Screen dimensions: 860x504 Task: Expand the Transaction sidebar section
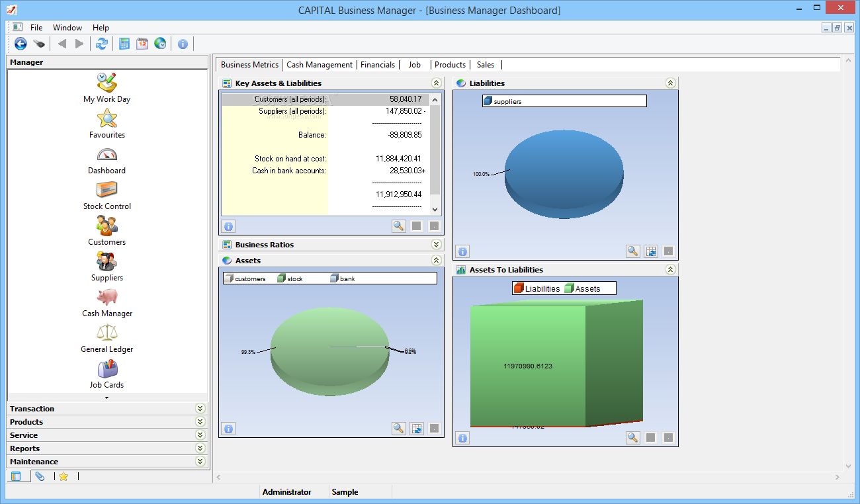200,409
